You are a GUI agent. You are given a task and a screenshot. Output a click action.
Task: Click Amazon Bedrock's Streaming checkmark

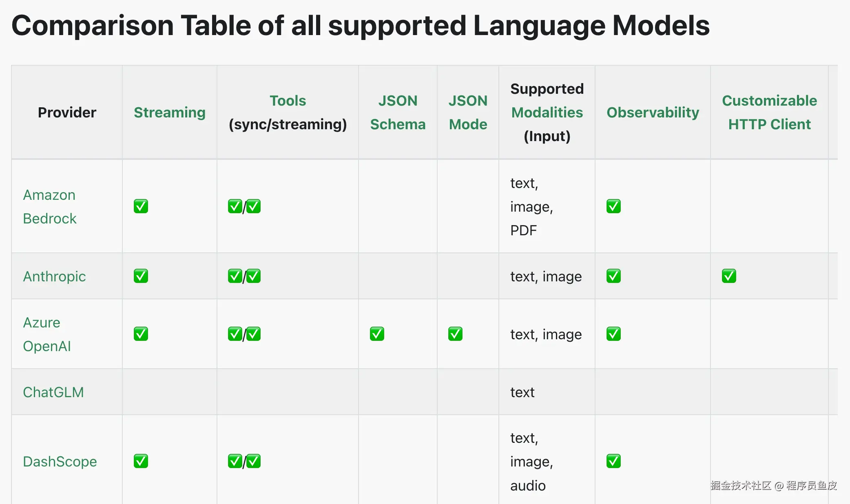(x=141, y=206)
